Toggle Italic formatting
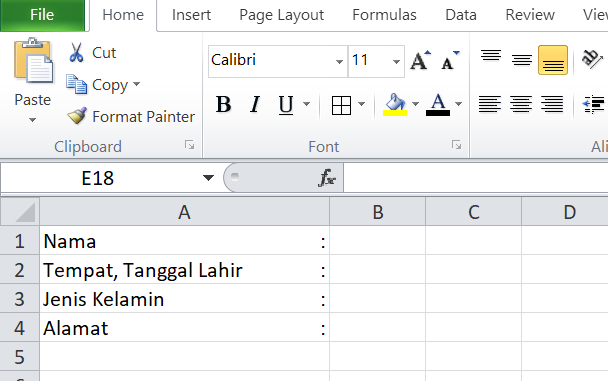The height and width of the screenshot is (381, 608). 255,104
